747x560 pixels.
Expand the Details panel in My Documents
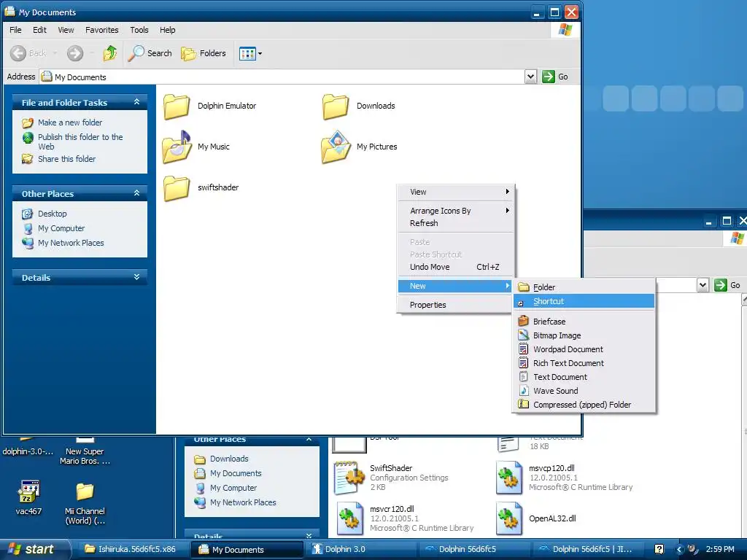(136, 277)
